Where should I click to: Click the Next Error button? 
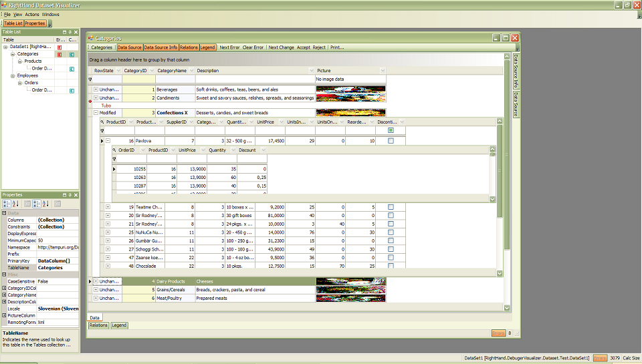coord(229,47)
